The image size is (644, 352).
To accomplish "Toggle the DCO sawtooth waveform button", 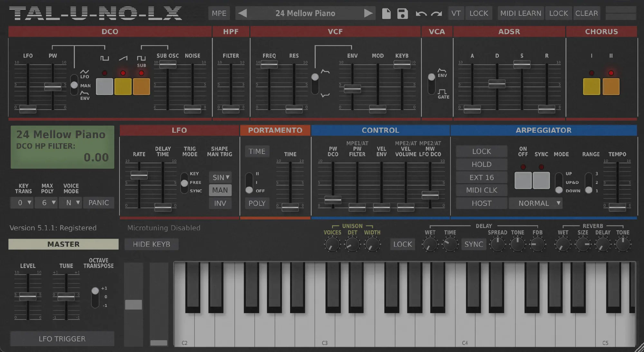I will 123,86.
